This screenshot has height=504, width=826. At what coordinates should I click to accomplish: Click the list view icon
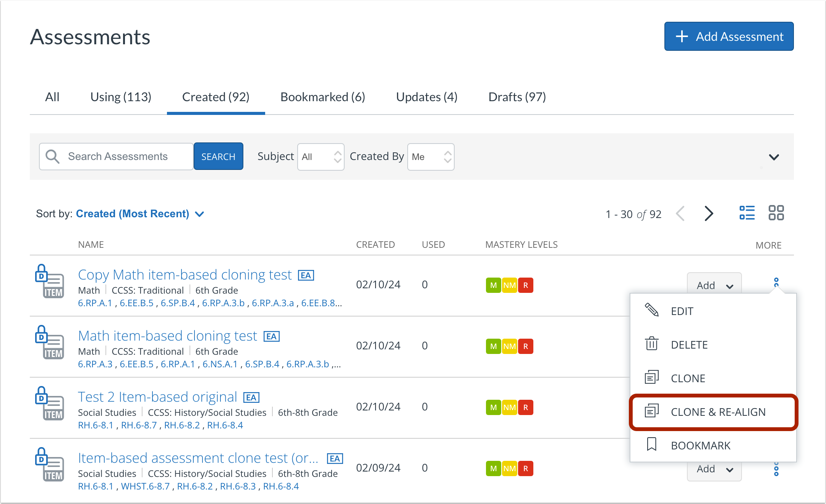click(x=747, y=213)
